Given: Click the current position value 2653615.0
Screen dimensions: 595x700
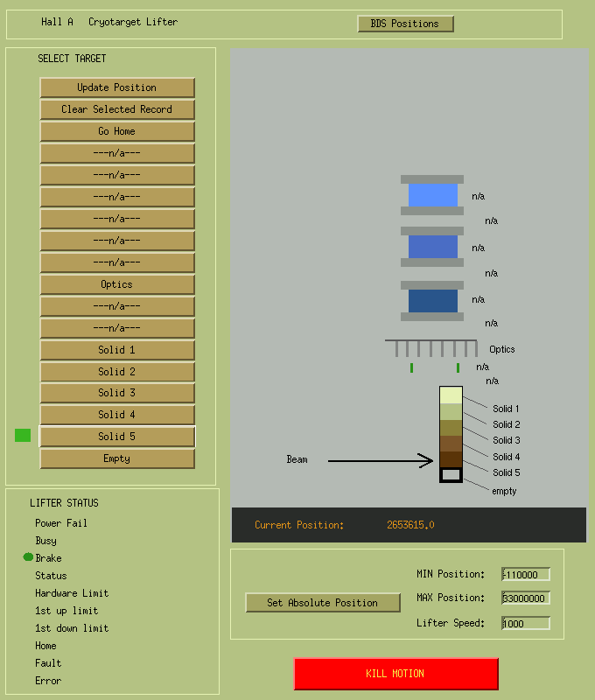Looking at the screenshot, I should tap(410, 525).
